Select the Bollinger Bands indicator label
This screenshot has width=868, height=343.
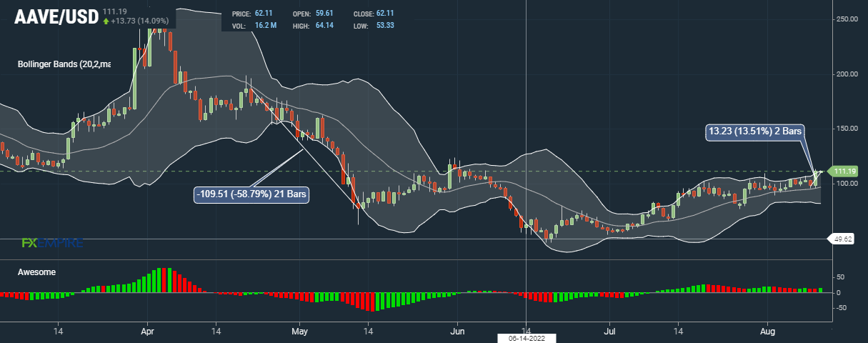click(64, 64)
